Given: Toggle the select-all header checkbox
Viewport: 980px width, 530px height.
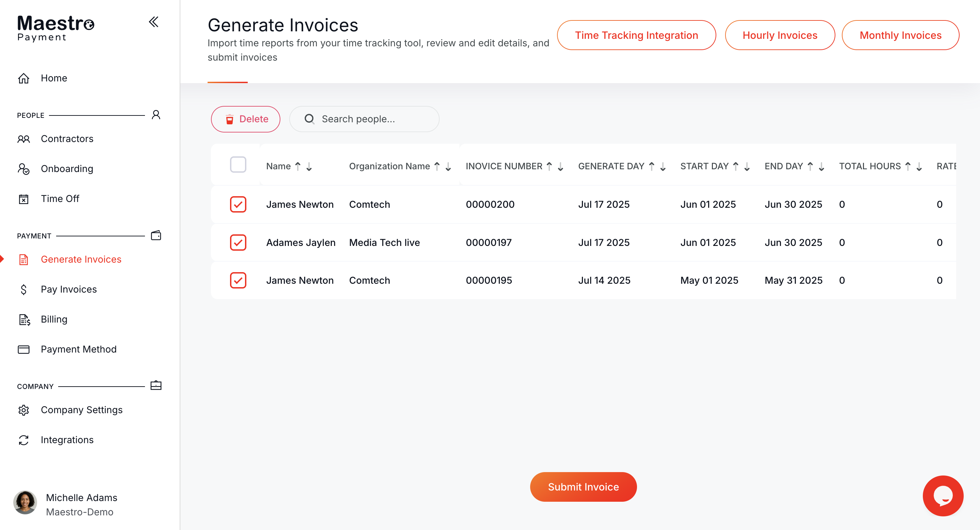Looking at the screenshot, I should coord(238,165).
